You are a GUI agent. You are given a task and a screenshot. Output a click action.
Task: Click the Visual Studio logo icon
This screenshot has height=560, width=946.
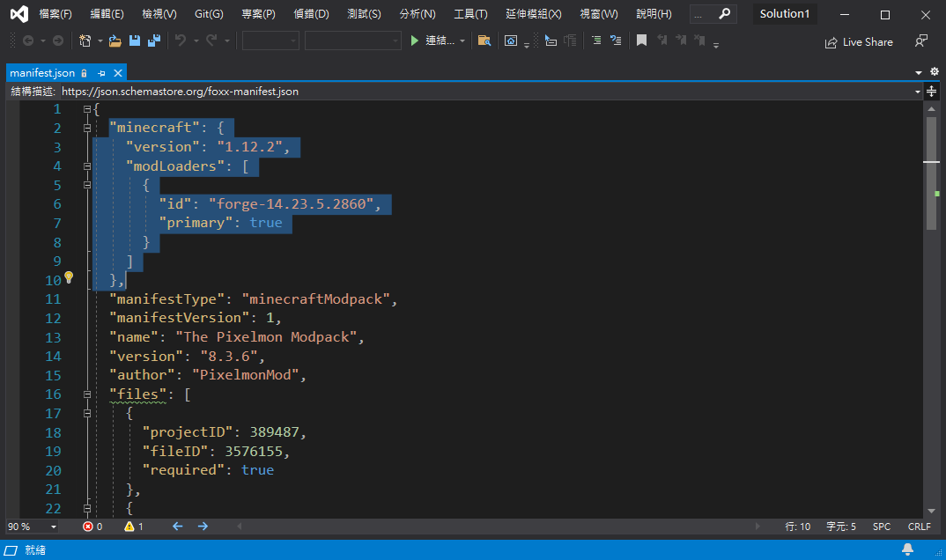pos(19,14)
